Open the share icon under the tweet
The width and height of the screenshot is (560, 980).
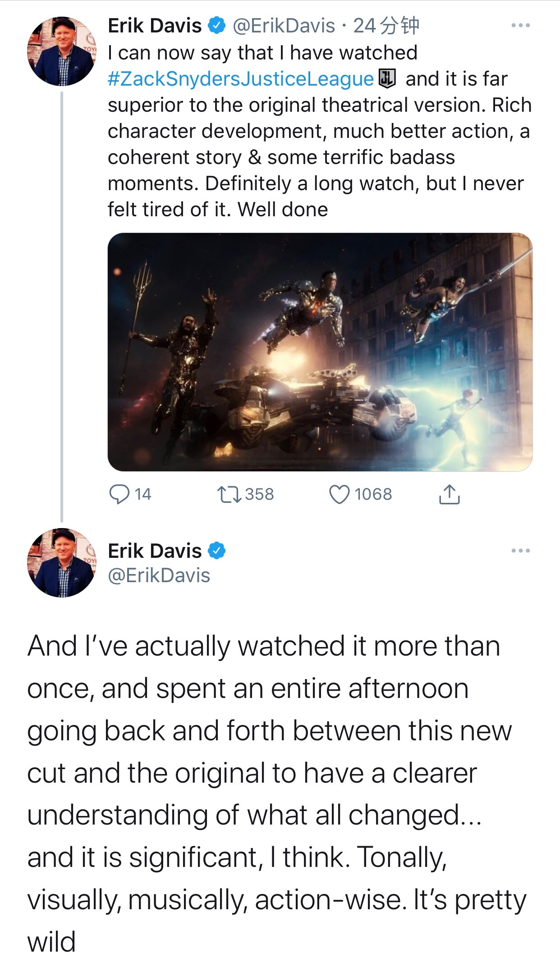[x=449, y=494]
